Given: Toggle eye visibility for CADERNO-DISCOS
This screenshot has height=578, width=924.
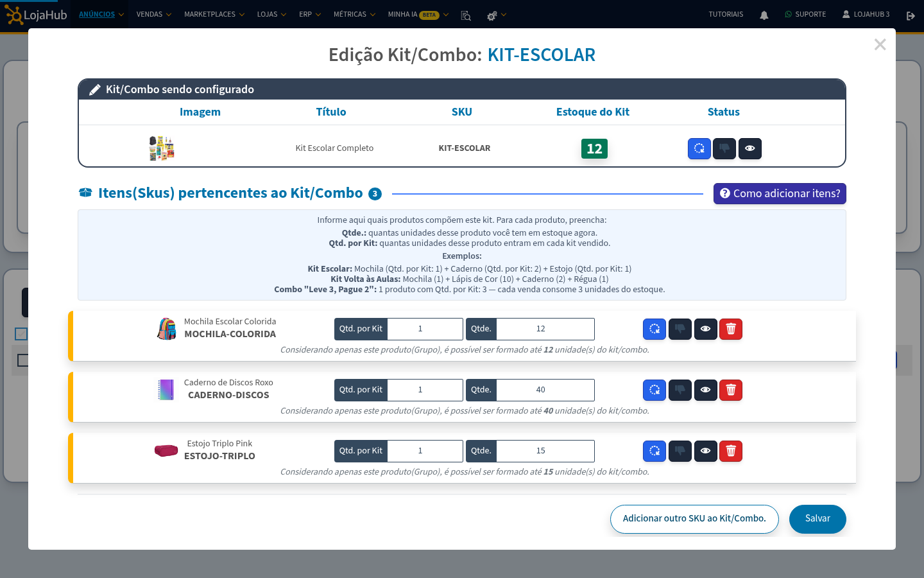Looking at the screenshot, I should (x=705, y=390).
